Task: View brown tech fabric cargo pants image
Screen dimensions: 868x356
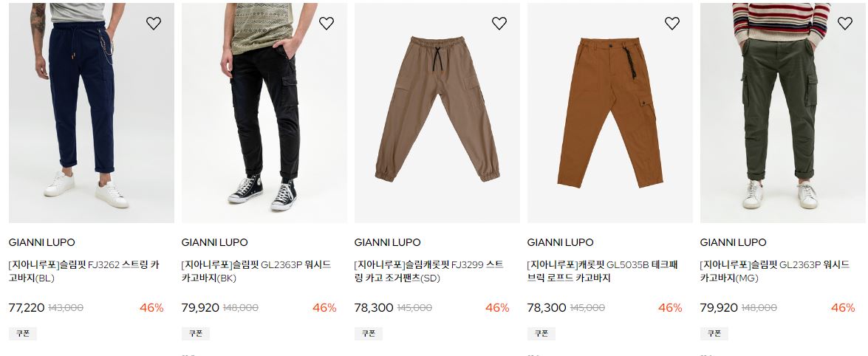Action: coord(609,113)
